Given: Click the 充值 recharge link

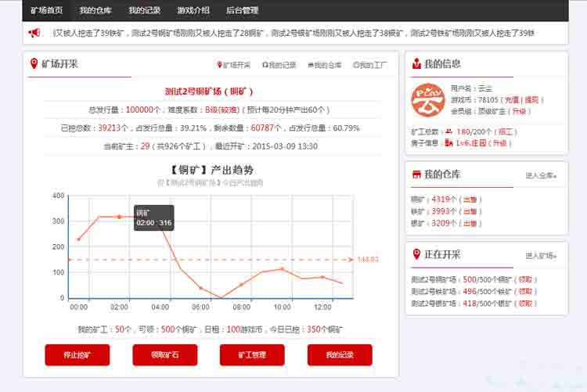Looking at the screenshot, I should click(x=512, y=100).
